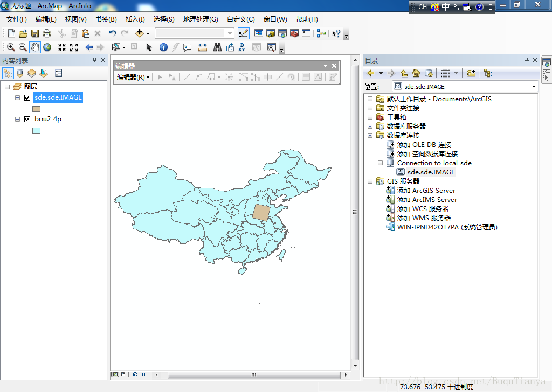Collapse the bou2_4p layer legend

click(x=18, y=119)
